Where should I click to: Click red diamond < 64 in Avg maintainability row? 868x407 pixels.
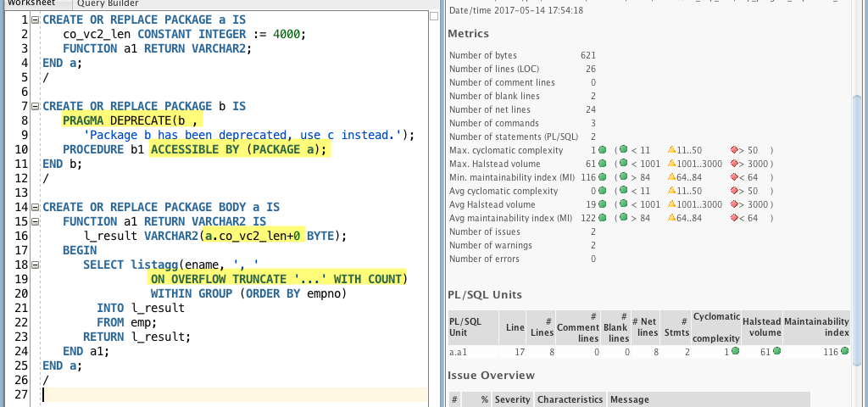pos(734,218)
